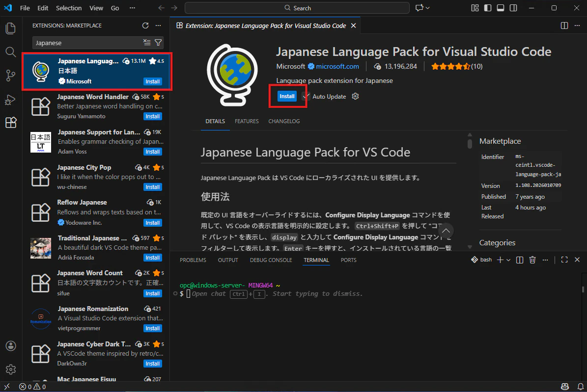Open editor more actions menu
This screenshot has height=392, width=587.
[x=577, y=26]
